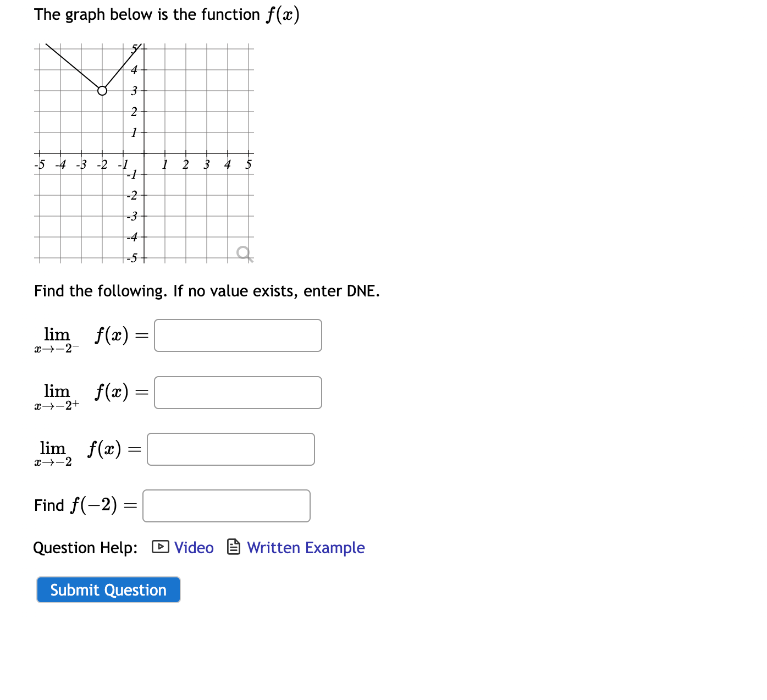This screenshot has height=700, width=767.
Task: Click the magnifying glass icon on the graph
Action: pos(242,253)
